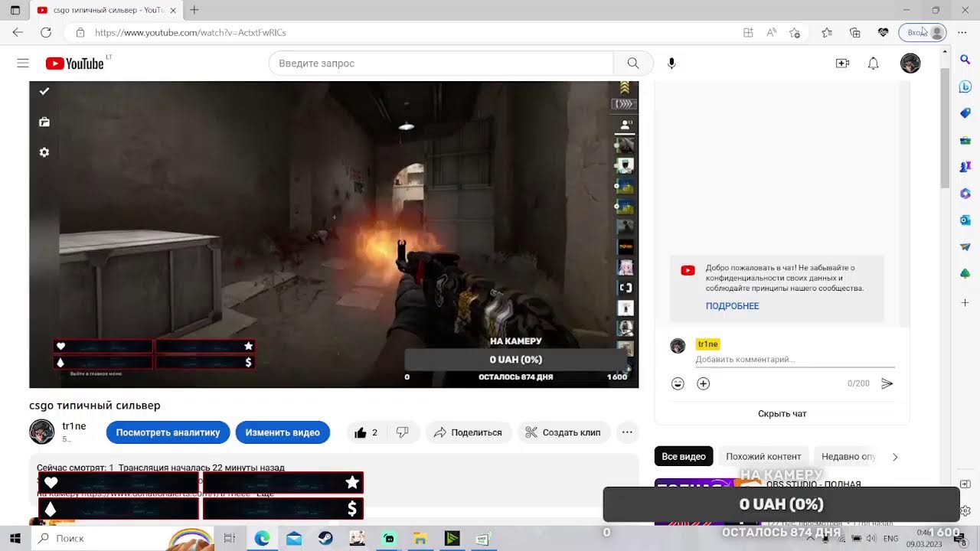Open the YouTube hamburger guide menu
The image size is (980, 551).
[23, 64]
